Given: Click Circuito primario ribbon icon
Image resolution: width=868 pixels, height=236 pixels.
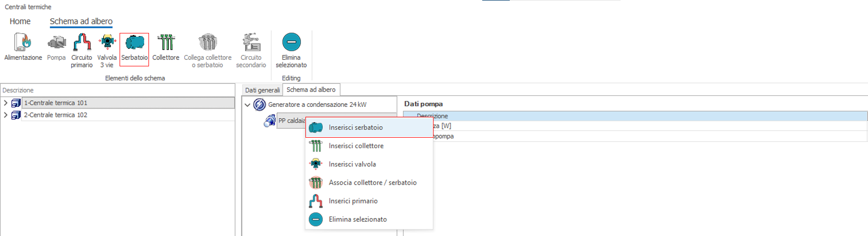Looking at the screenshot, I should [82, 43].
